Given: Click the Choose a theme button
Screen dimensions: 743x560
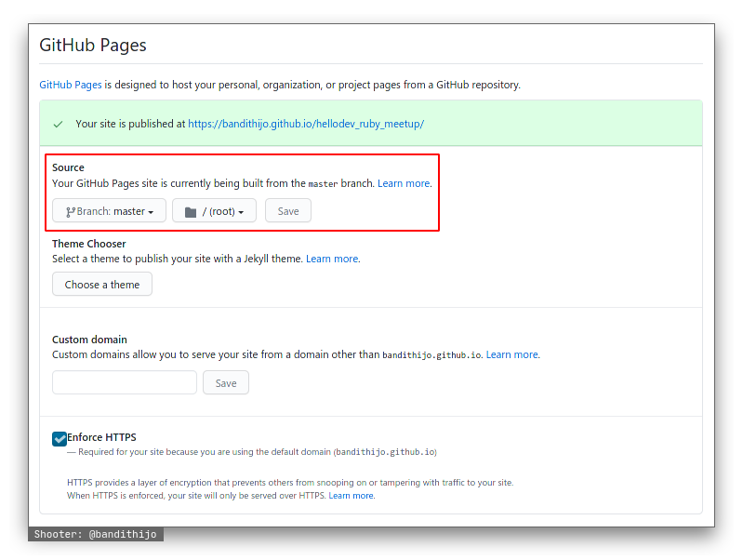Looking at the screenshot, I should click(102, 285).
